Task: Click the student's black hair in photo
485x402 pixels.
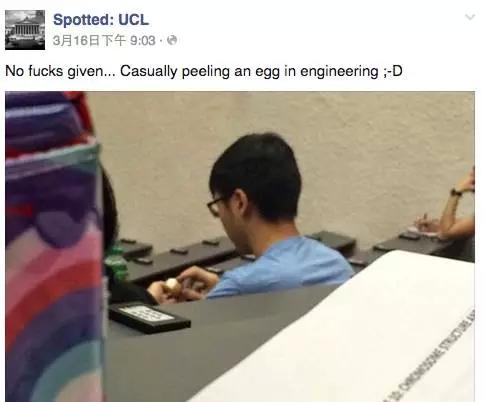Action: [258, 173]
